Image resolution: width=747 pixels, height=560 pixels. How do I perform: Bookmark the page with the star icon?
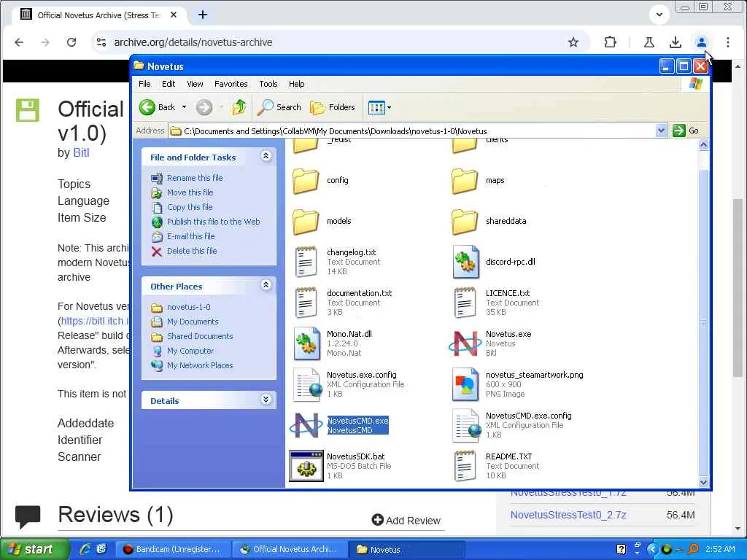573,42
